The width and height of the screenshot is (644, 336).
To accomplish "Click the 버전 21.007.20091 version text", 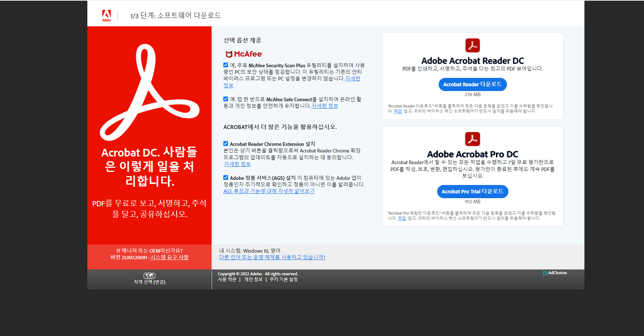I will tap(129, 257).
